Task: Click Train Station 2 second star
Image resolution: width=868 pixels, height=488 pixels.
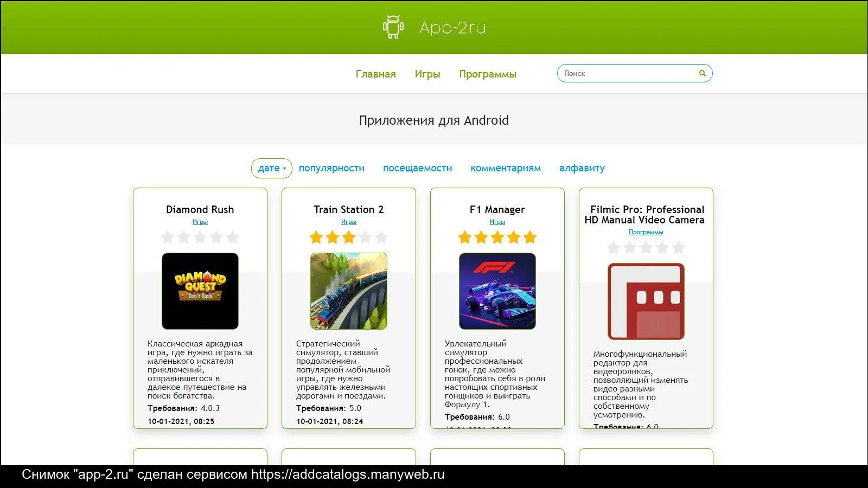Action: coord(333,237)
